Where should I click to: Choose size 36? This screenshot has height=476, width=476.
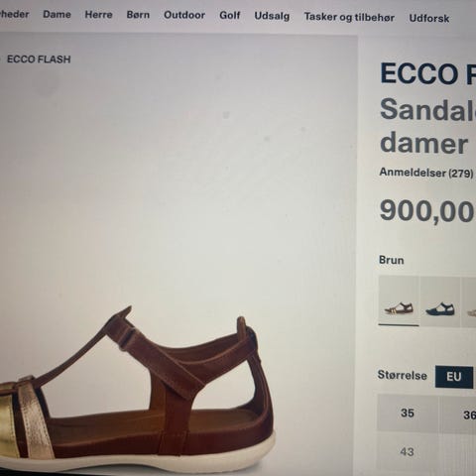[x=459, y=415]
